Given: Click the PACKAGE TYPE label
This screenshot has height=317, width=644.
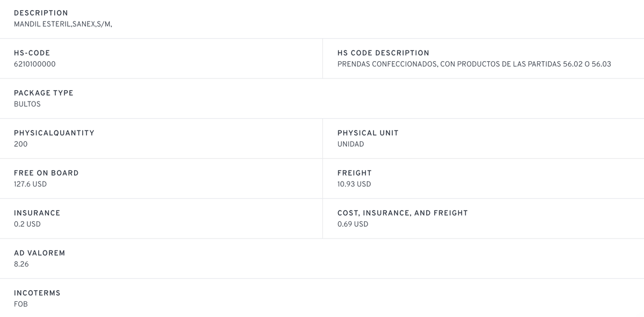Looking at the screenshot, I should [43, 93].
